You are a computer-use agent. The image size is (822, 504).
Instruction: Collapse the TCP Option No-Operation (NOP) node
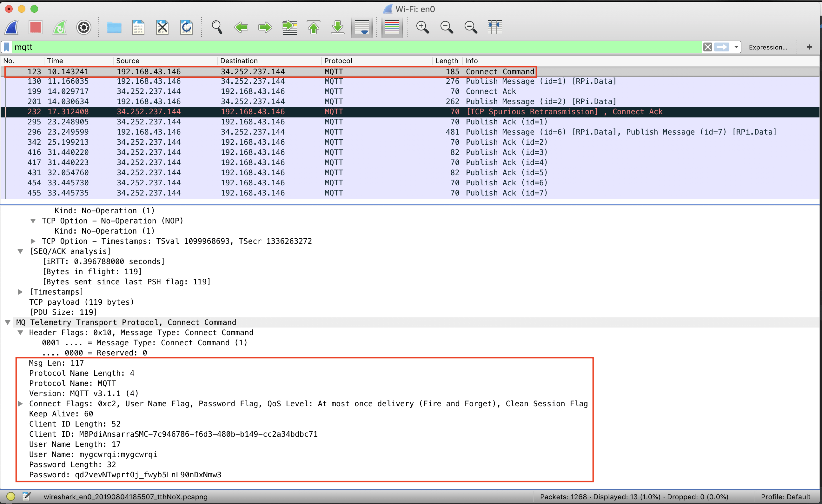click(x=33, y=221)
